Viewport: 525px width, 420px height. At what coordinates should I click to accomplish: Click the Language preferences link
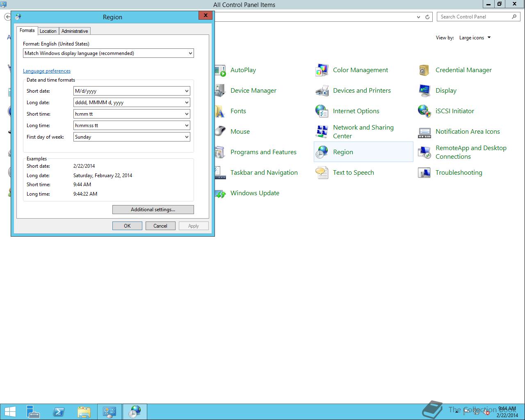point(47,71)
